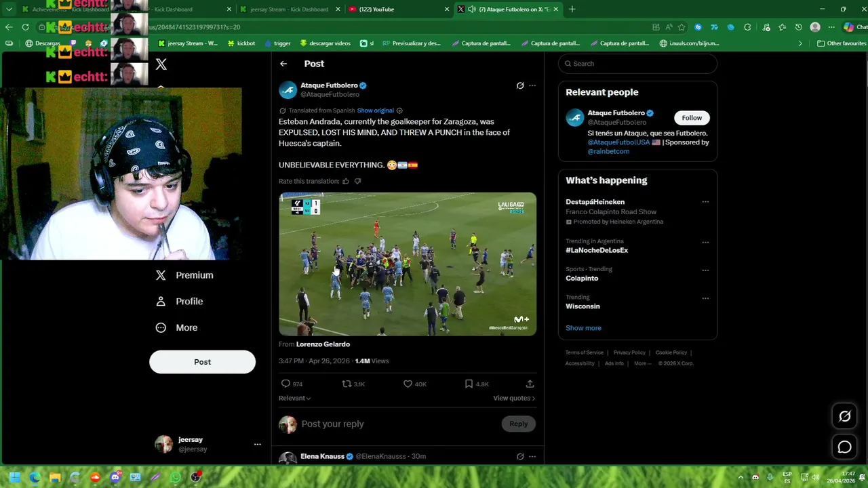Open browser History icon

(799, 27)
